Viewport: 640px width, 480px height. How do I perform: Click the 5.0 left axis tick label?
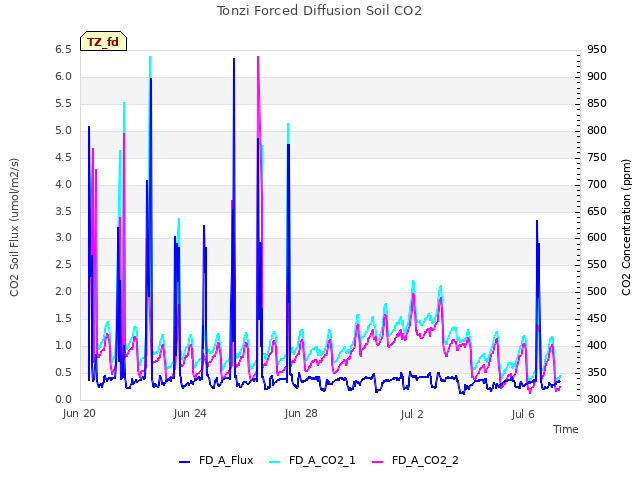click(63, 131)
